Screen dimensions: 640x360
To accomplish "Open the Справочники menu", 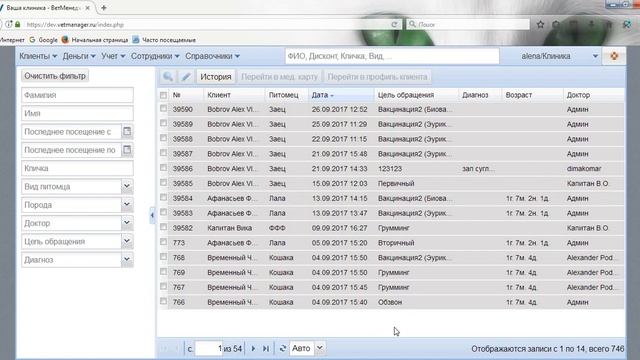I will pyautogui.click(x=212, y=56).
